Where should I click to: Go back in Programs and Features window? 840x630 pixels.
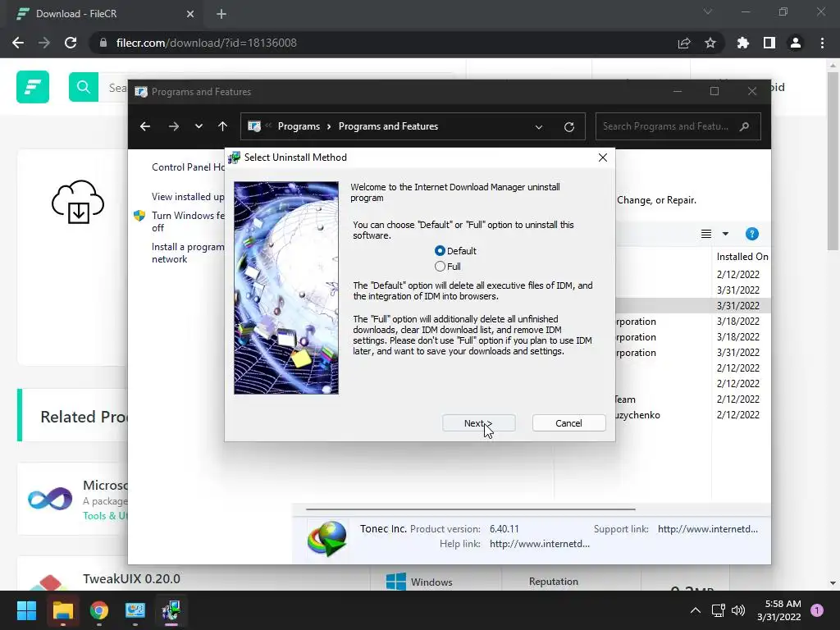coord(145,126)
